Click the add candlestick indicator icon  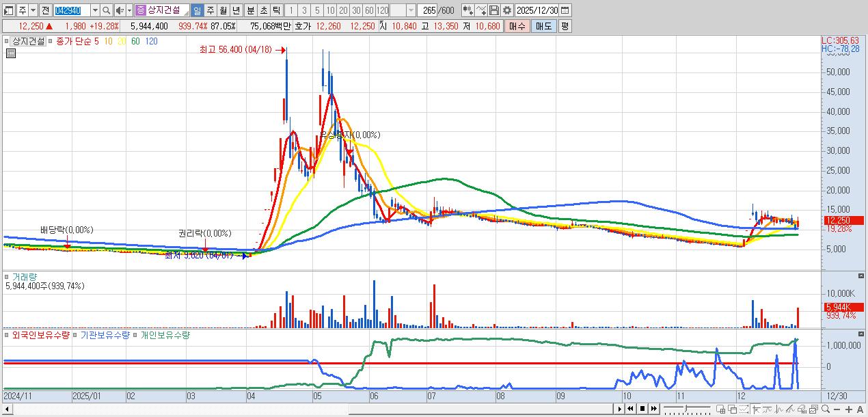(467, 10)
